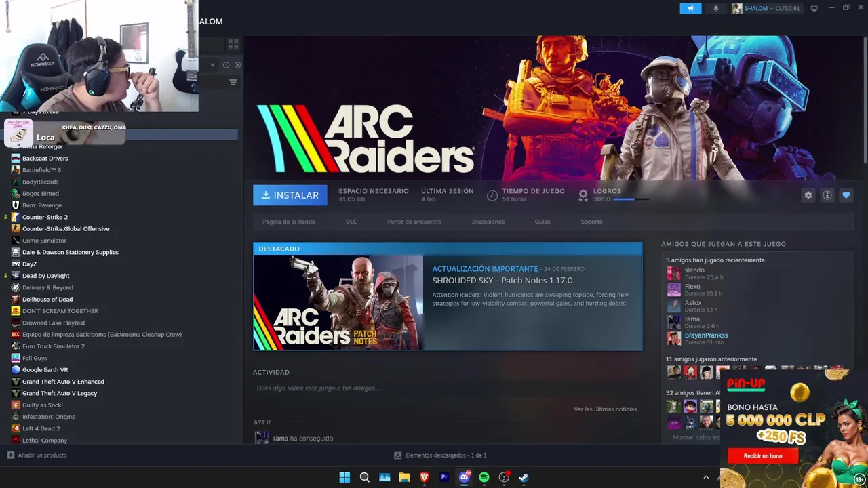Viewport: 868px width, 488px height.
Task: Select Backseat Drivers in library
Action: point(45,159)
